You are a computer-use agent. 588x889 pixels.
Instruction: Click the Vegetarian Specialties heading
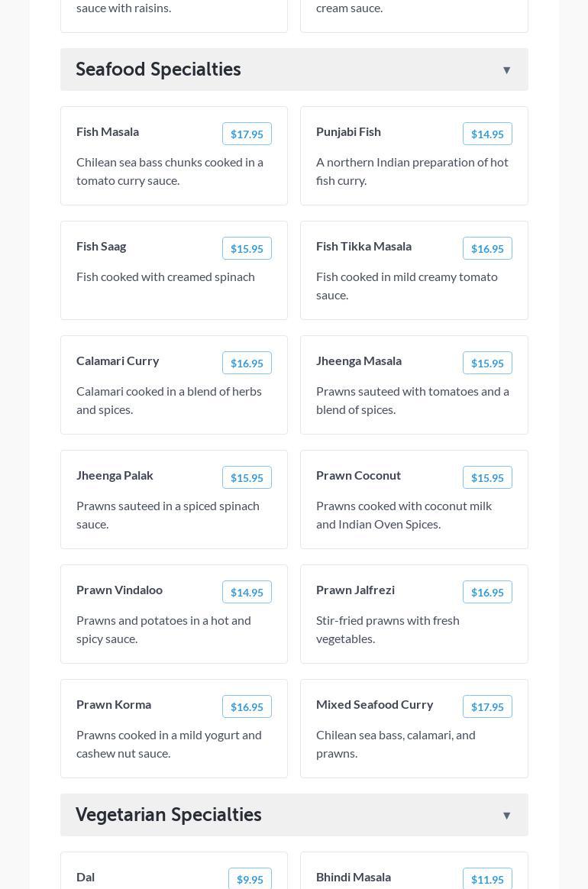tap(168, 815)
